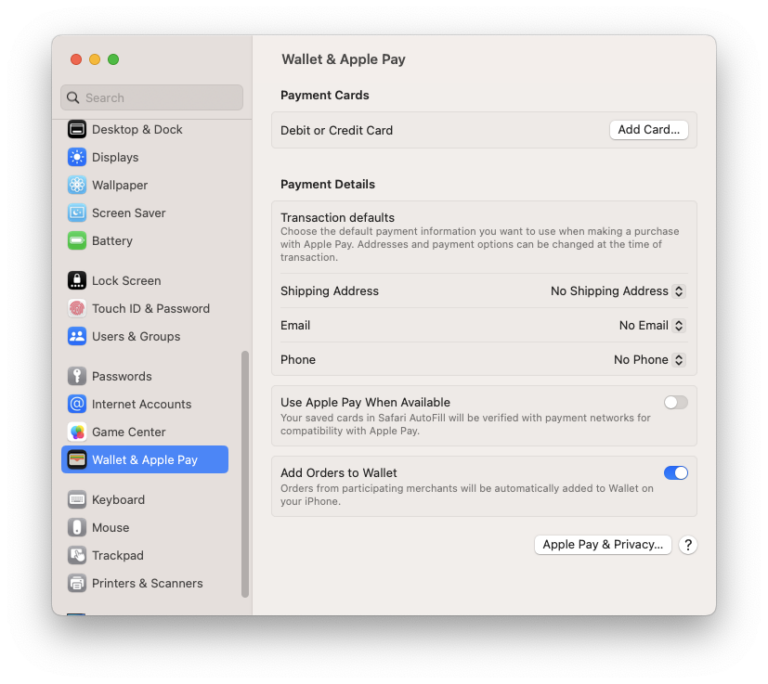Select Mouse label in the sidebar
768x684 pixels.
tap(111, 528)
